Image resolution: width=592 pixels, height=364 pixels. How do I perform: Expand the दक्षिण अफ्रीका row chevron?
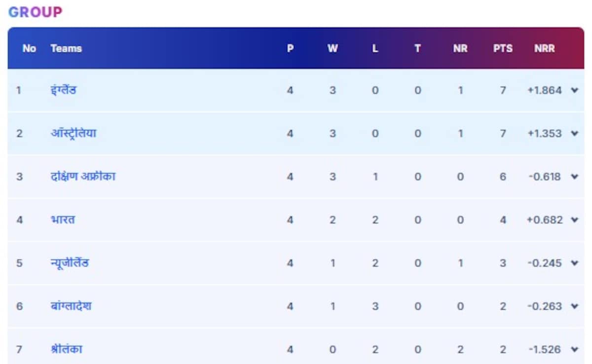pos(574,177)
